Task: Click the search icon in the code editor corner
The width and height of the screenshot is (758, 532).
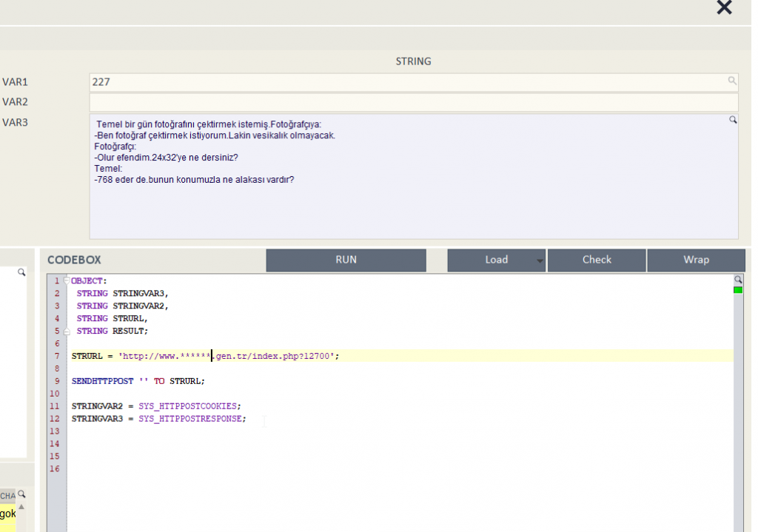Action: point(737,280)
